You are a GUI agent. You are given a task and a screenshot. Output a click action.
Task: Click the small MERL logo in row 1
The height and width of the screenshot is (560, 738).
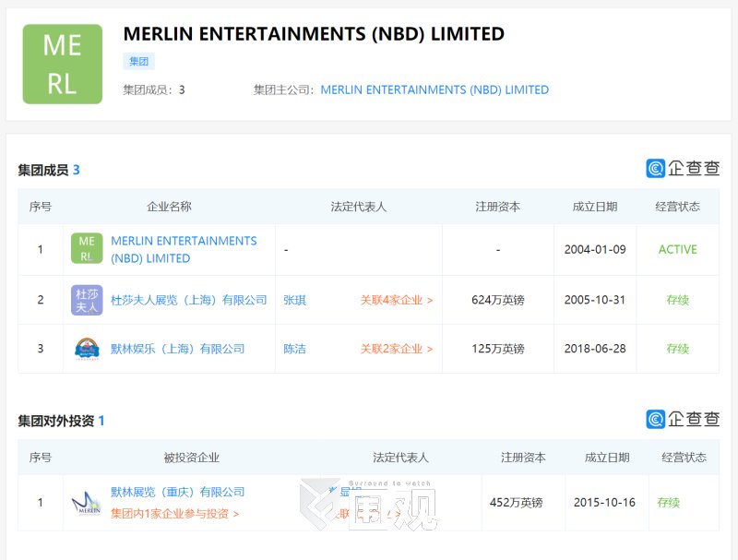(x=87, y=249)
